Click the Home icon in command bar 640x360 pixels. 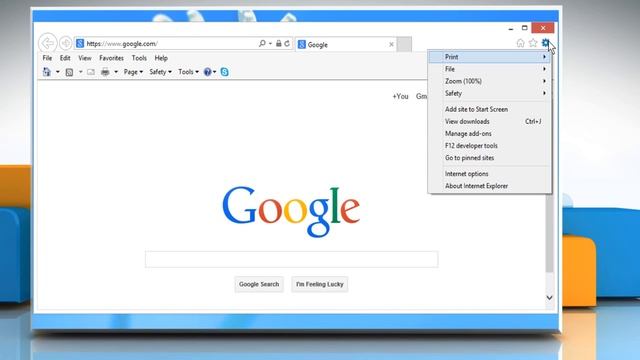click(x=47, y=72)
